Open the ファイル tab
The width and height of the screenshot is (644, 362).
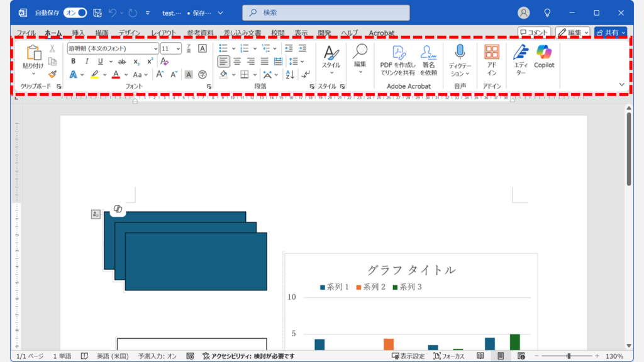click(x=26, y=33)
